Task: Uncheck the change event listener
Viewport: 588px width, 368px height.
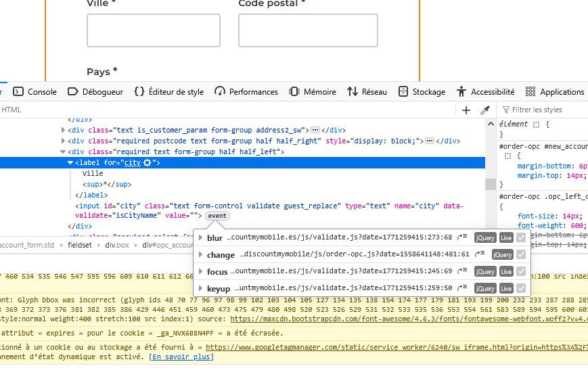Action: (x=520, y=255)
